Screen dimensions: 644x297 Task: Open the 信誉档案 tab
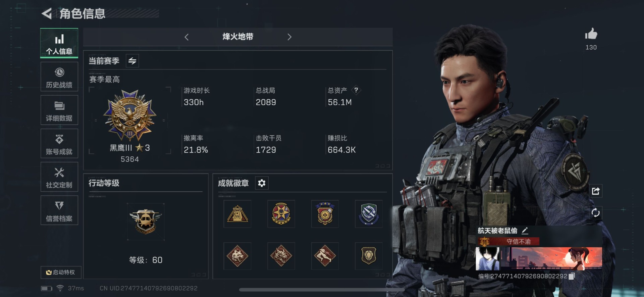click(x=59, y=210)
